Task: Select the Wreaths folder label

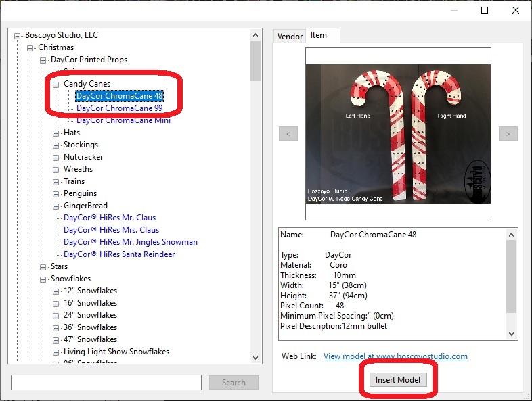Action: click(x=78, y=169)
